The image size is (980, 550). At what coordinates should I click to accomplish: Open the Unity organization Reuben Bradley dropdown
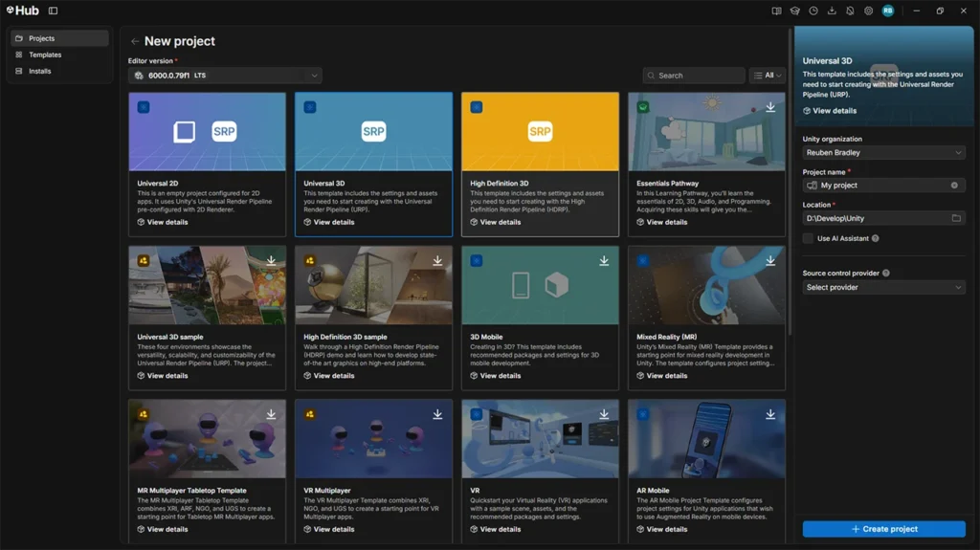(x=883, y=152)
